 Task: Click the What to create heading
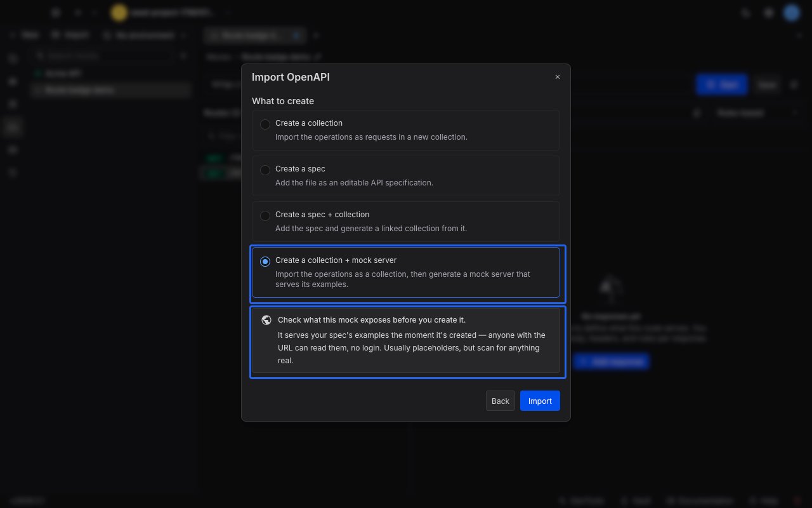[283, 101]
